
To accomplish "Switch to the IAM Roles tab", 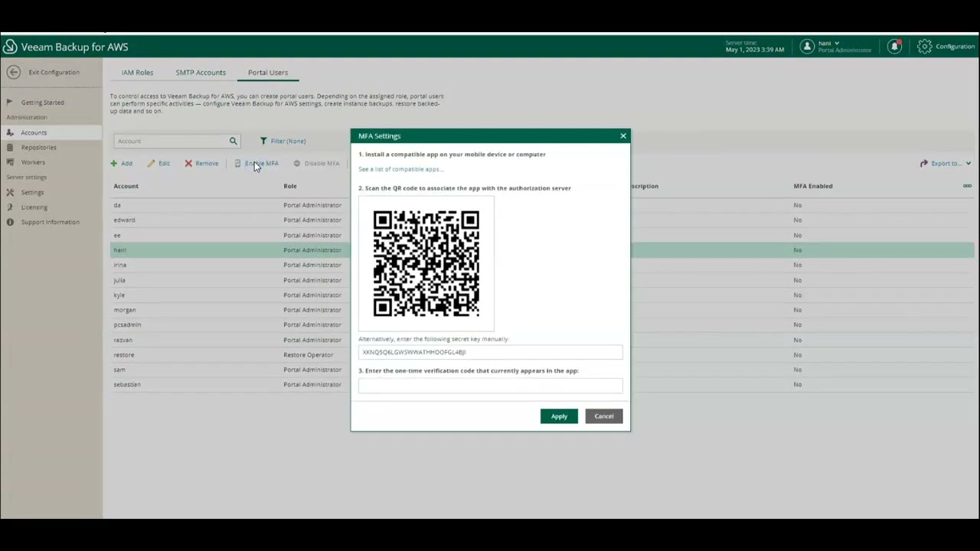I will pos(137,73).
